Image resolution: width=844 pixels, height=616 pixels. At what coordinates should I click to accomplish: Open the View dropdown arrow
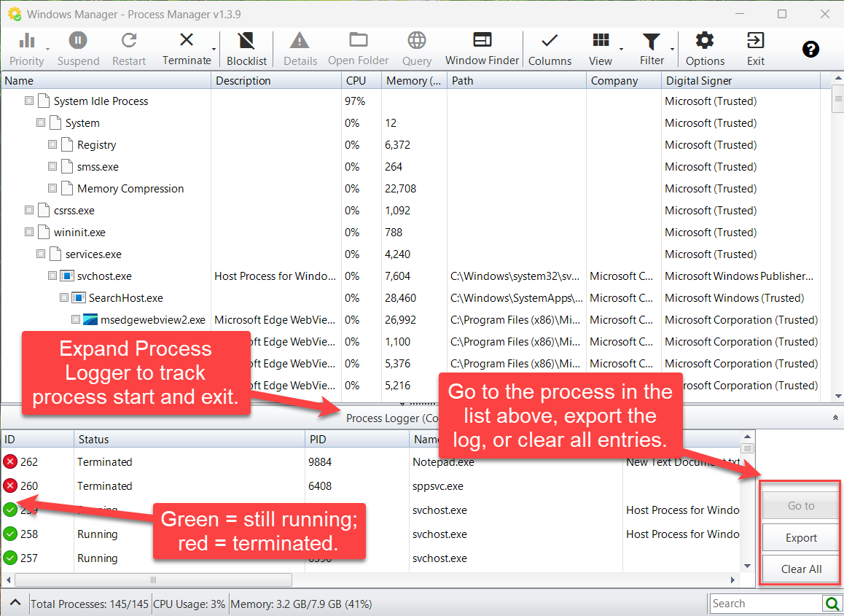point(622,50)
